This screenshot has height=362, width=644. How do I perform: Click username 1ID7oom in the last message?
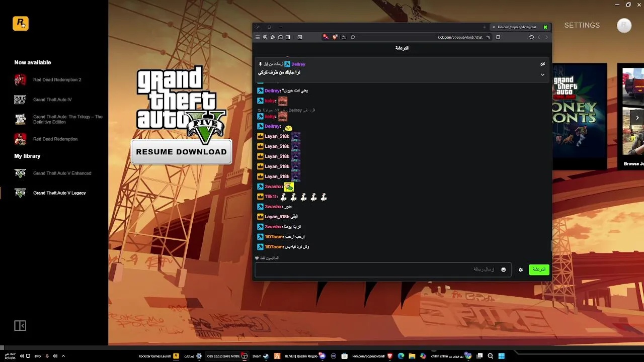[274, 247]
